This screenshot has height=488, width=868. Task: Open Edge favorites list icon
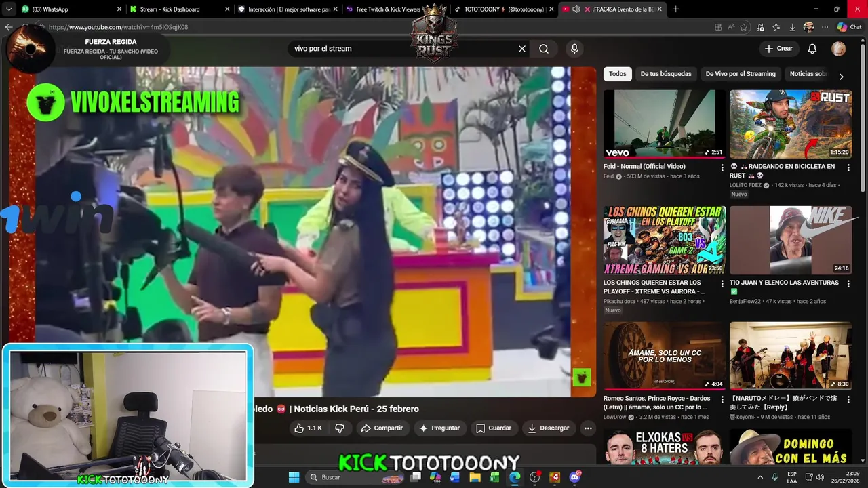(776, 27)
